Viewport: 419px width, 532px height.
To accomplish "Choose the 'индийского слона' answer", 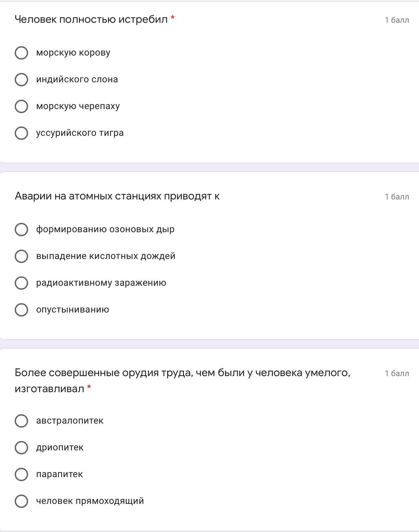I will coord(21,80).
